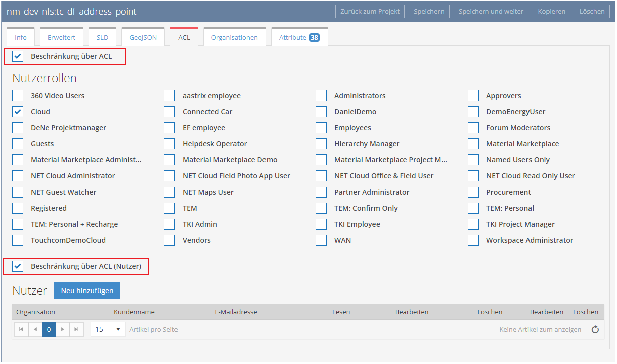Screen dimensions: 617x364
Task: Go to next page in pager
Action: click(x=63, y=330)
